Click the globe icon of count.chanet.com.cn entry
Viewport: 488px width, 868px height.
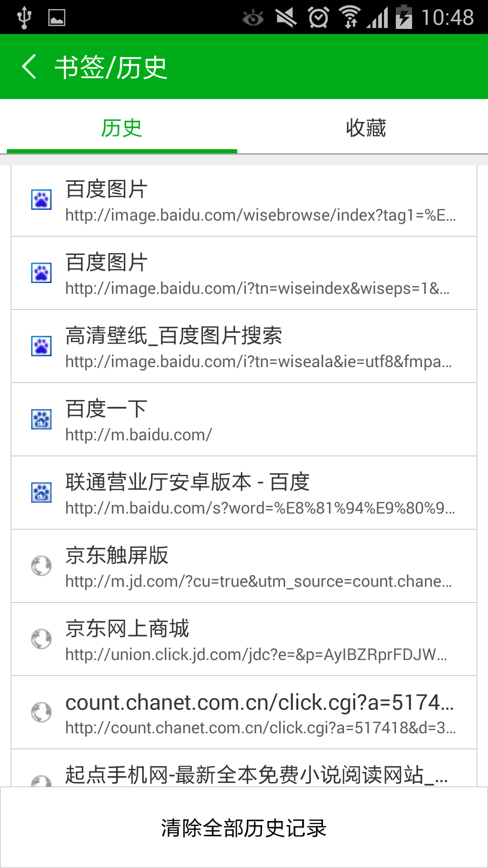tap(41, 712)
